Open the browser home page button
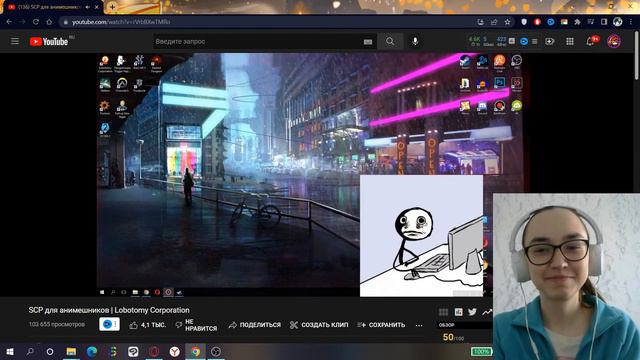 [x=49, y=22]
